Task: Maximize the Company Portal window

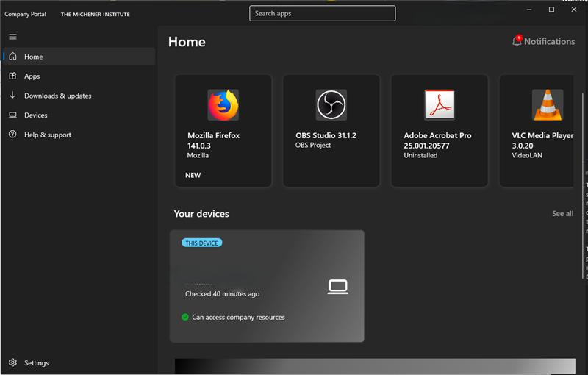Action: 551,10
